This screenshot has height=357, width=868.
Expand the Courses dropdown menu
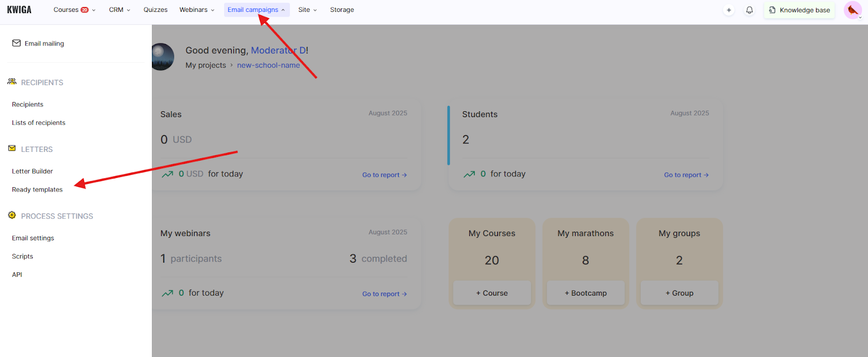(x=74, y=10)
